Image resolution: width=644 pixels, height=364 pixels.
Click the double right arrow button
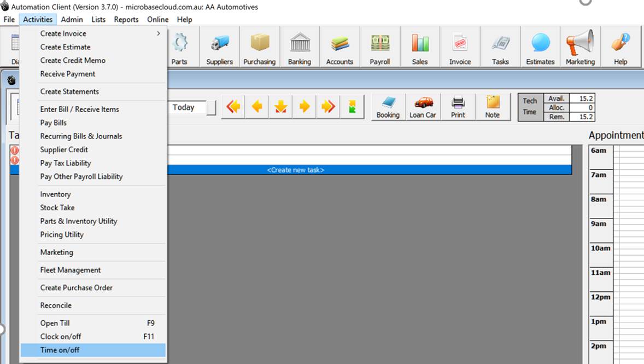tap(328, 107)
